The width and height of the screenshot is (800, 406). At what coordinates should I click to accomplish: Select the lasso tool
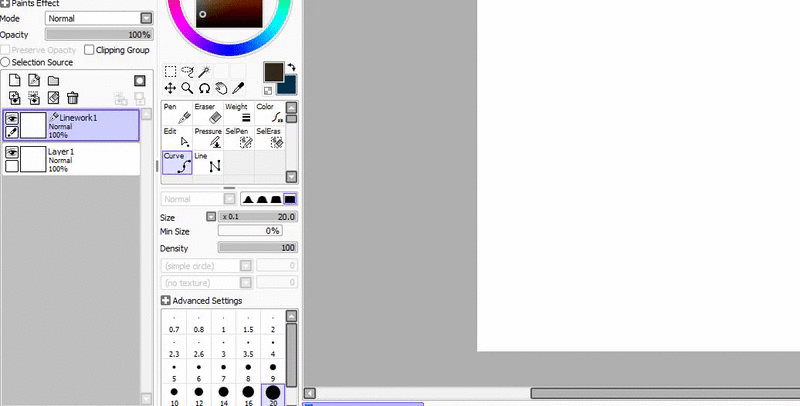(x=187, y=71)
